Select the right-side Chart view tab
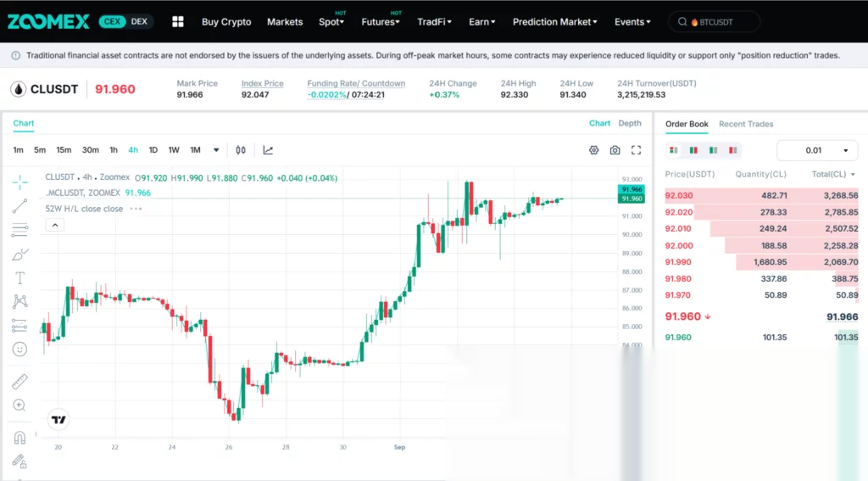This screenshot has height=481, width=868. click(599, 123)
